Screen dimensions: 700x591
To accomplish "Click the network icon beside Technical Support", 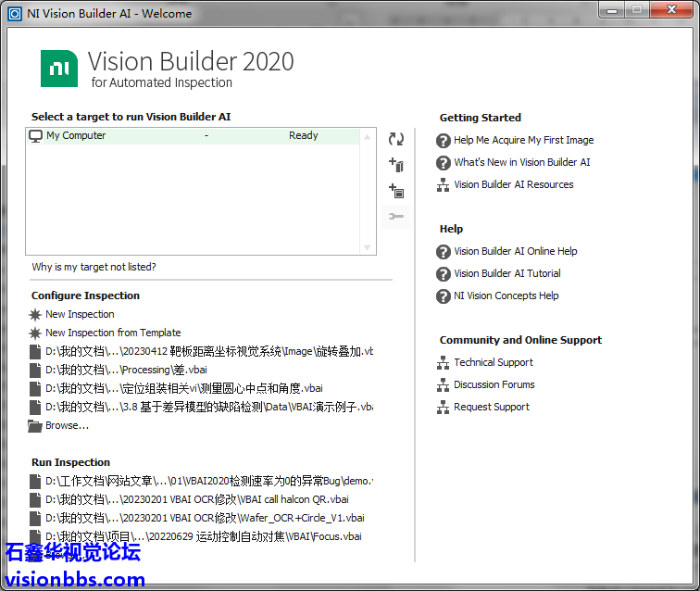I will (444, 363).
